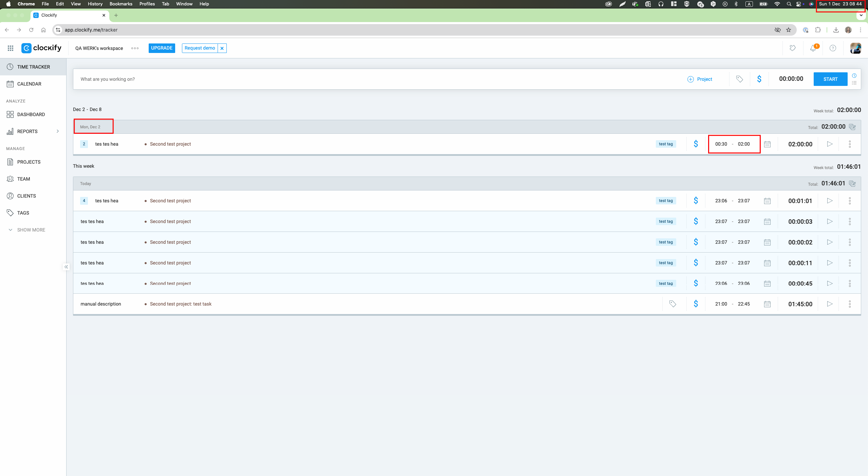Open calendar picker for Dec 2 entry
868x476 pixels.
click(767, 144)
